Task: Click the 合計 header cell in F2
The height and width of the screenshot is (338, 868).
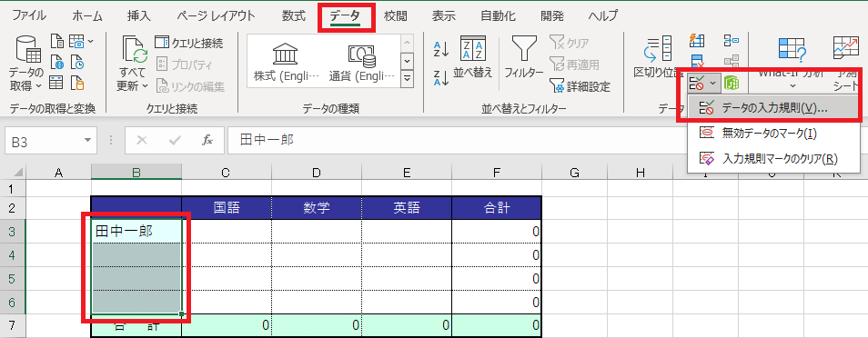Action: point(497,208)
